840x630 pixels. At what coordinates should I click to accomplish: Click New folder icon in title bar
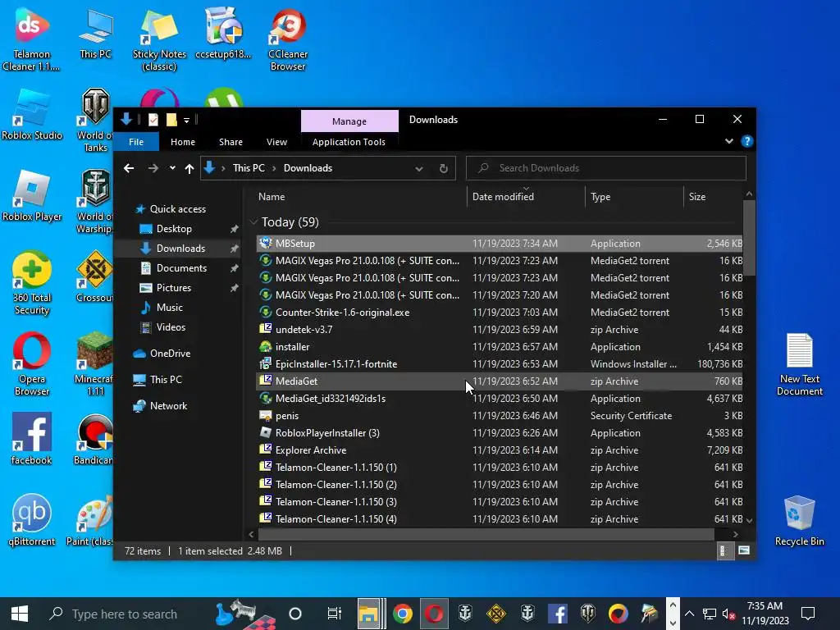pos(171,120)
